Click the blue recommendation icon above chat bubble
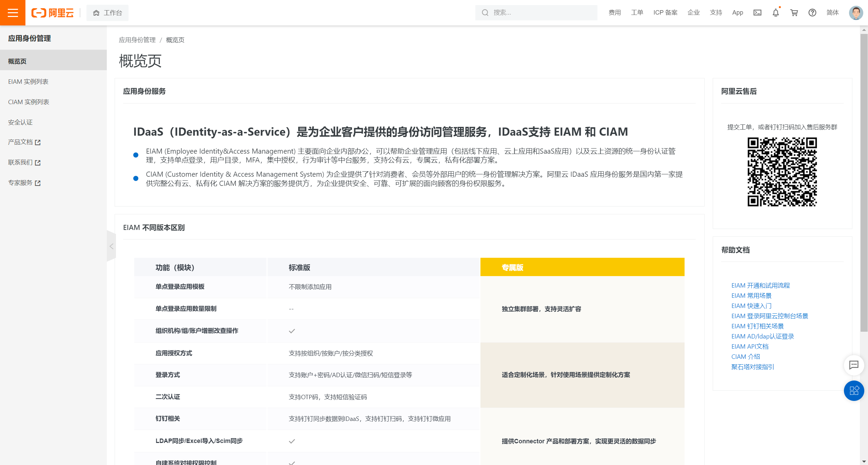The width and height of the screenshot is (868, 465). click(x=854, y=391)
